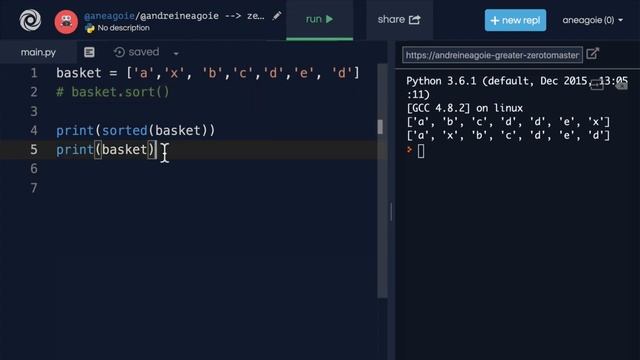Screen dimensions: 640x360
Task: Share this repl
Action: 399,20
